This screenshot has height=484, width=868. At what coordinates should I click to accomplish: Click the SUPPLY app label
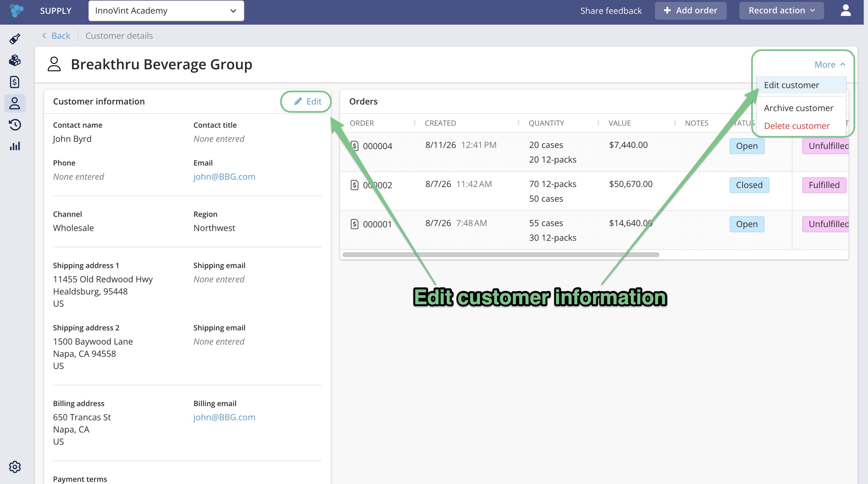point(56,11)
